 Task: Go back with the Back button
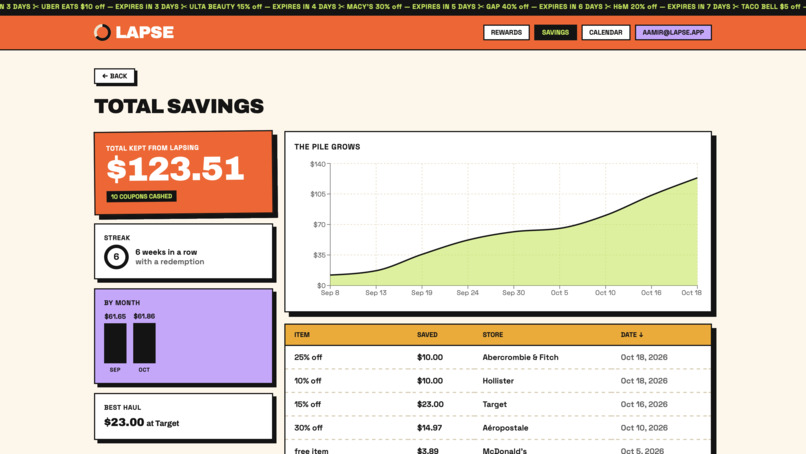(115, 76)
